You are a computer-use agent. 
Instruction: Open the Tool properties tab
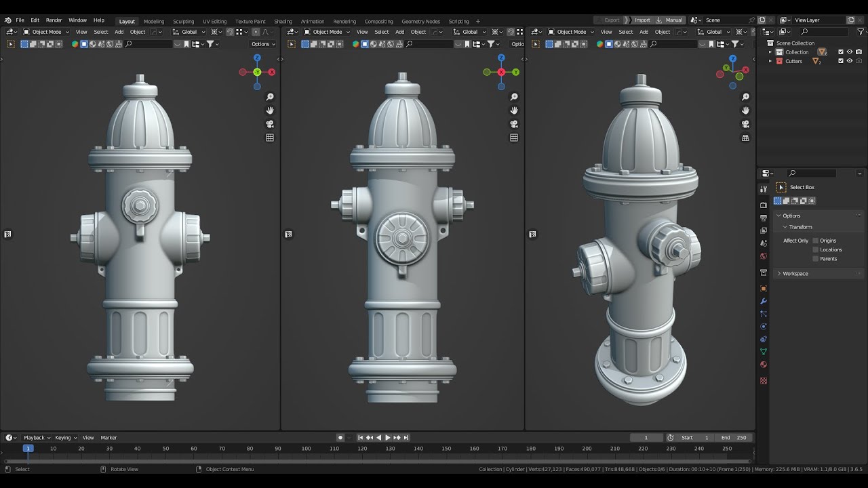tap(764, 189)
